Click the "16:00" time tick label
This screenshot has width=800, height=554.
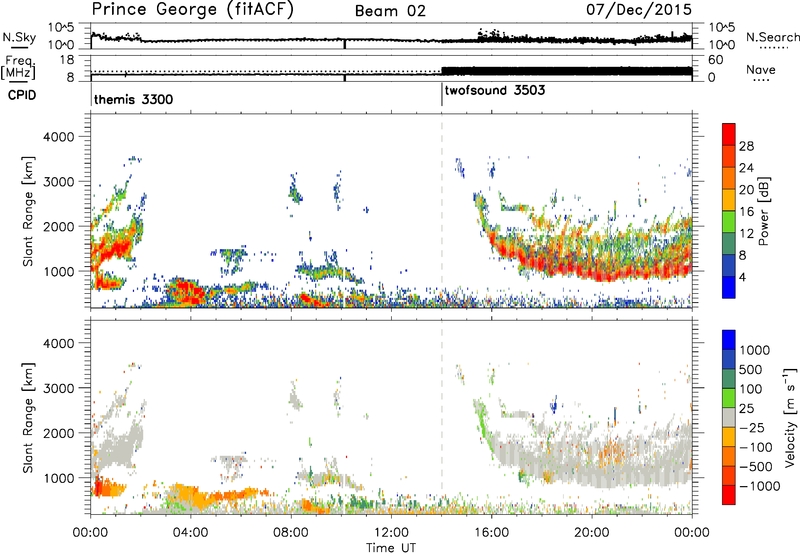click(x=491, y=533)
